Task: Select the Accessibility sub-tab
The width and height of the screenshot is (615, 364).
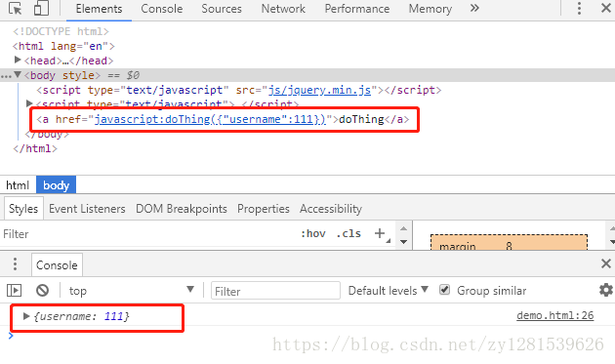Action: click(x=331, y=209)
